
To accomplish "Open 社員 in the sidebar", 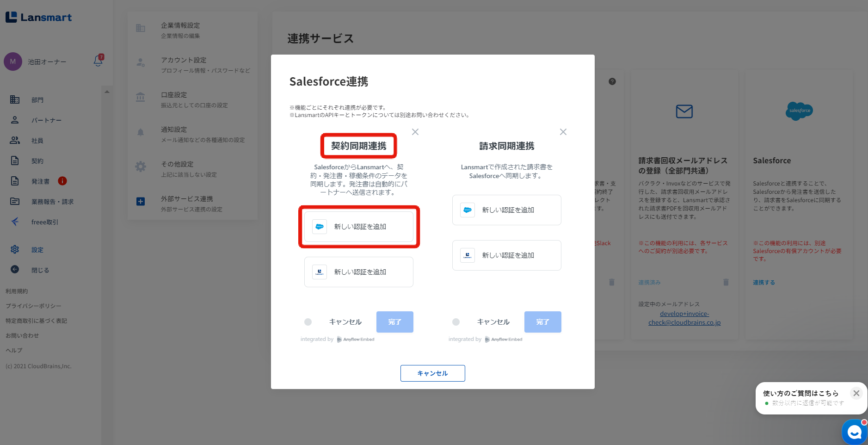I will (37, 141).
